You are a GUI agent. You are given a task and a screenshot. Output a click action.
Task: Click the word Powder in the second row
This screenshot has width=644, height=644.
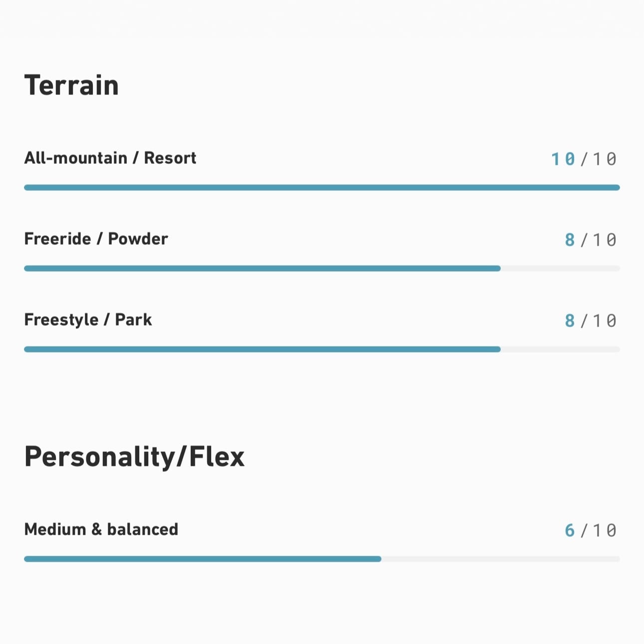[138, 239]
